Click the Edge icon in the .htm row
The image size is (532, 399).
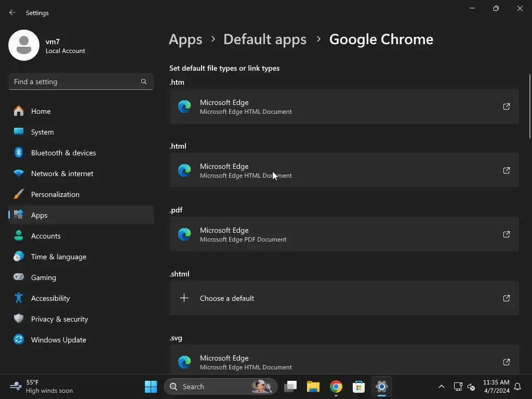184,107
